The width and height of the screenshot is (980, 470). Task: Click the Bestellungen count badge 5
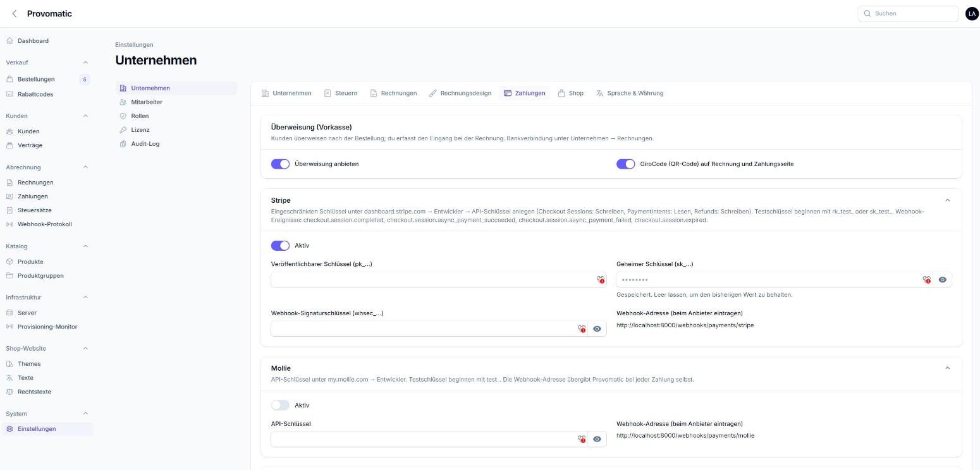point(85,80)
